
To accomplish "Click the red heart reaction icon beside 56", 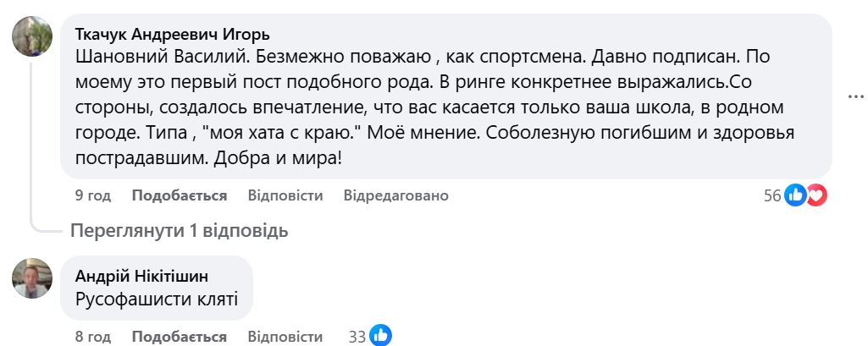I will click(x=815, y=195).
